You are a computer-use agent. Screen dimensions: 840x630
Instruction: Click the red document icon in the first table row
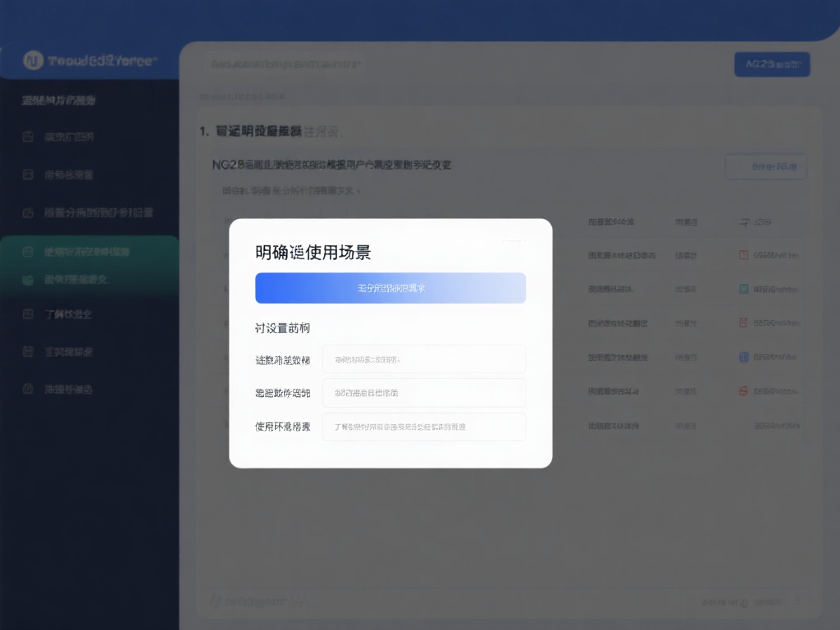point(743,254)
